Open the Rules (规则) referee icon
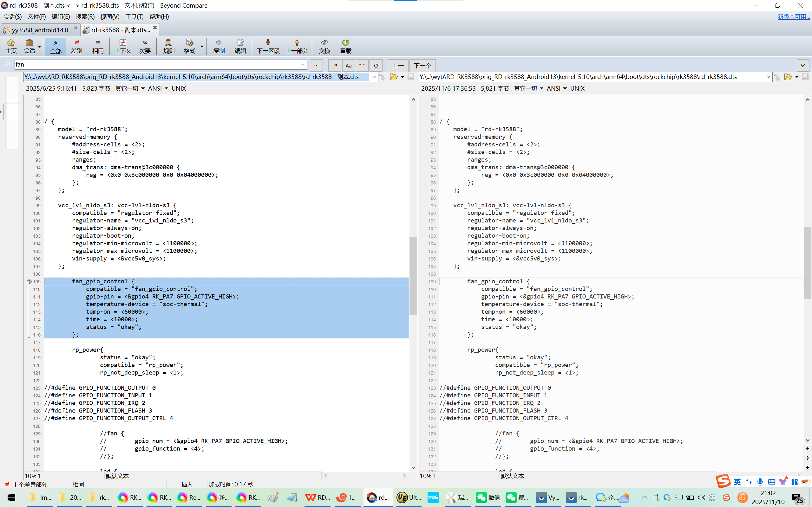The height and width of the screenshot is (507, 812). (x=168, y=46)
